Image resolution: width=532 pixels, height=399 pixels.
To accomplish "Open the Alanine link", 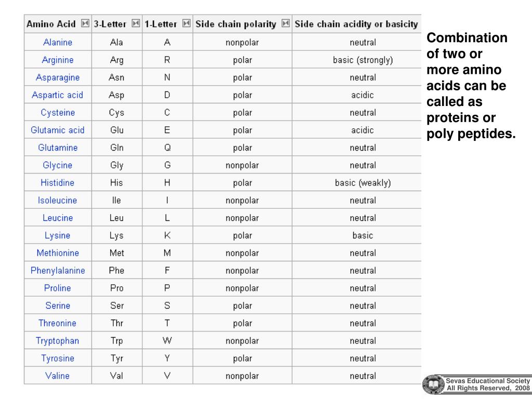I will (57, 43).
